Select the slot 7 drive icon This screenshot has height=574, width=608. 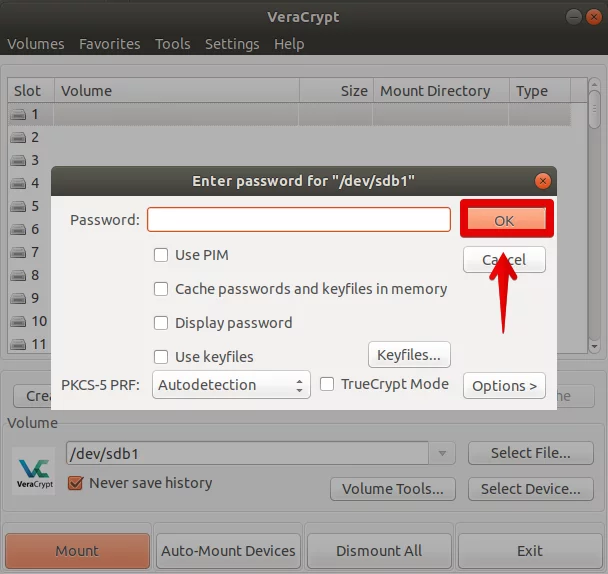point(18,252)
